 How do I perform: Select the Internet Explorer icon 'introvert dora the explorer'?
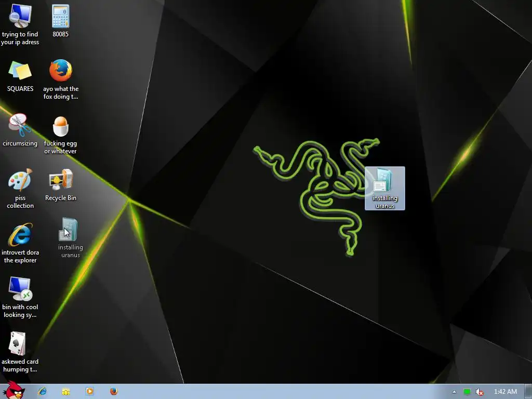coord(20,243)
